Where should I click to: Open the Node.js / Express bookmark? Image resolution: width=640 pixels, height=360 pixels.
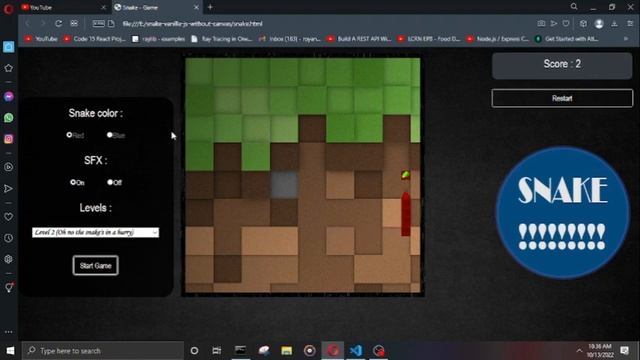498,39
